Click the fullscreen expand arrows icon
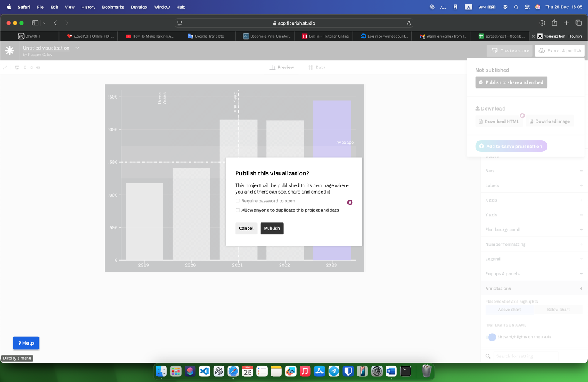Image resolution: width=588 pixels, height=382 pixels. (x=5, y=67)
